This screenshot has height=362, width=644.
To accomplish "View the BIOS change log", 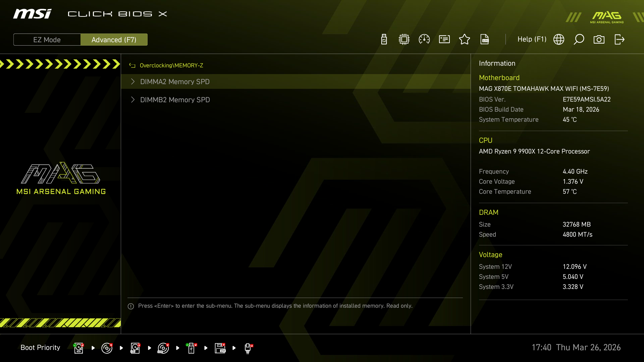I will click(x=485, y=39).
